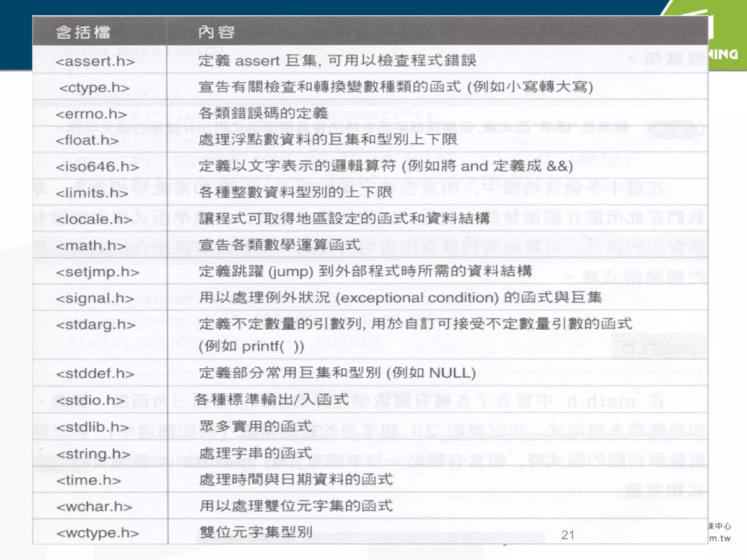Image resolution: width=747 pixels, height=560 pixels.
Task: Select the <wchar.h> table entry
Action: point(94,507)
